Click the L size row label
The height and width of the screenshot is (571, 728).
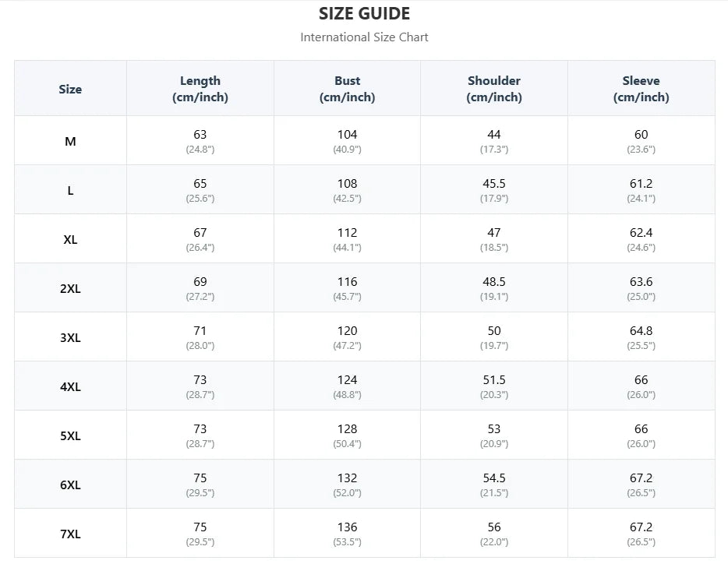point(70,191)
